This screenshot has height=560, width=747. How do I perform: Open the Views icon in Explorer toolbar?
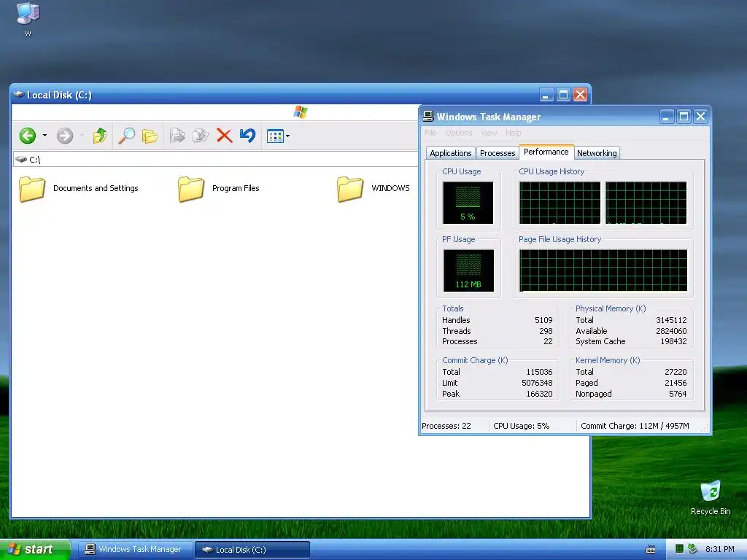[275, 136]
